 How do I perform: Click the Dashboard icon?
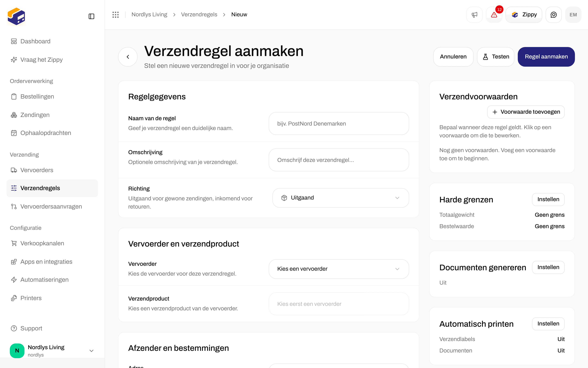14,41
